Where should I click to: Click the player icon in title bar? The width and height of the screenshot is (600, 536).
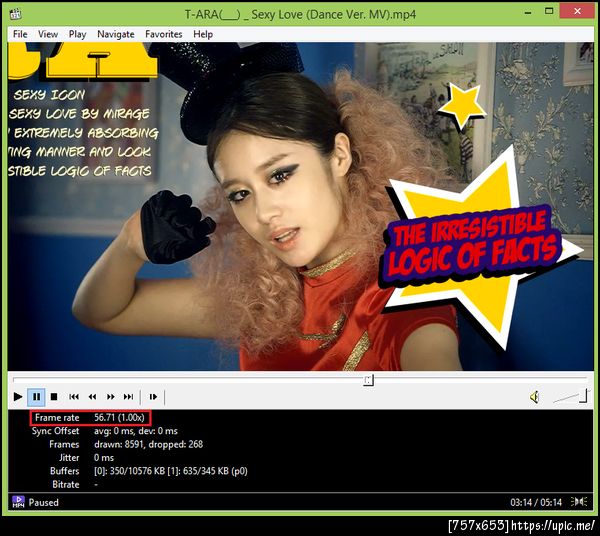[x=16, y=14]
